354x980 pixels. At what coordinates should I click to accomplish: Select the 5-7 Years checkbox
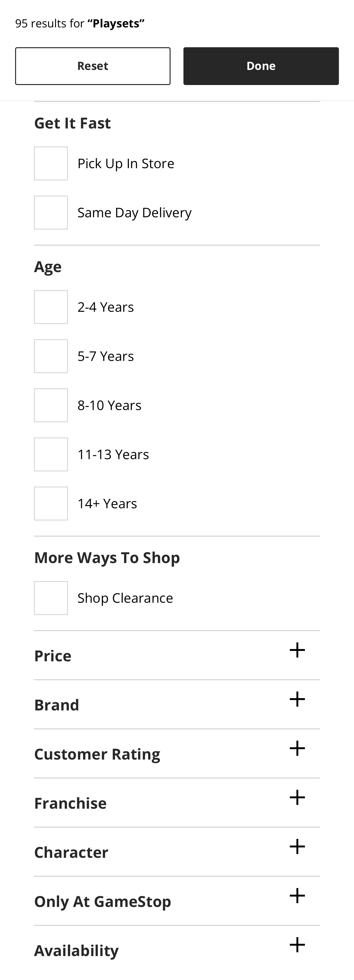[51, 356]
